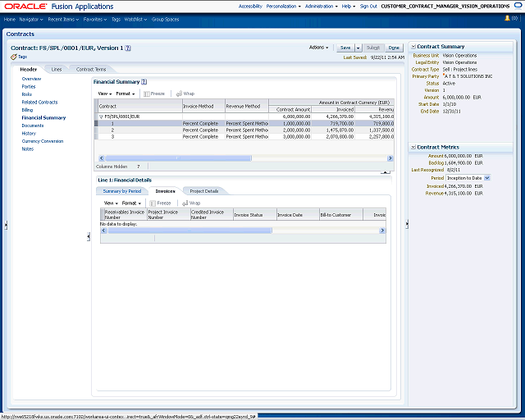This screenshot has height=420, width=525.
Task: Open the Administration menu
Action: tap(322, 7)
